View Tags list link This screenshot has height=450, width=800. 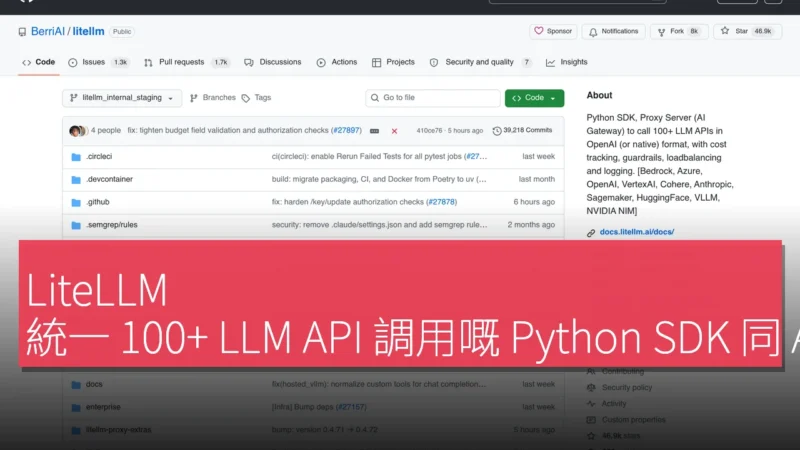pos(257,98)
